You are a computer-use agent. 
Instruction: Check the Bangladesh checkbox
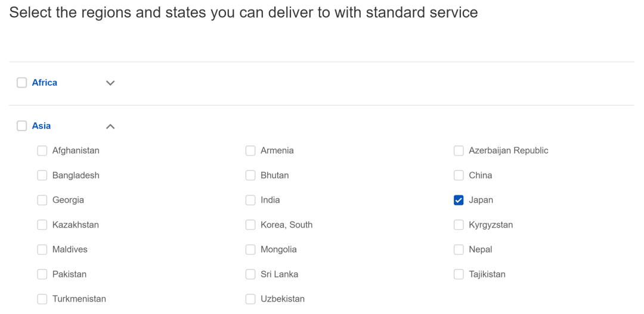tap(42, 175)
